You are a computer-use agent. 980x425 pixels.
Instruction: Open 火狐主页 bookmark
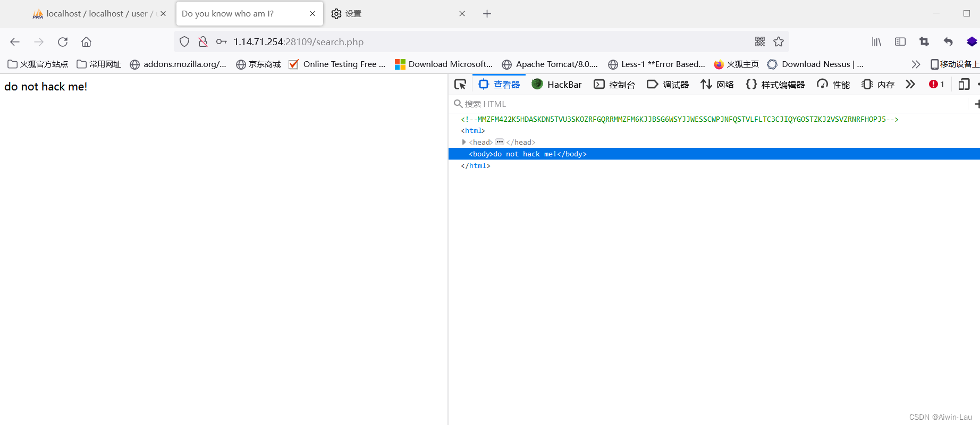[x=737, y=64]
